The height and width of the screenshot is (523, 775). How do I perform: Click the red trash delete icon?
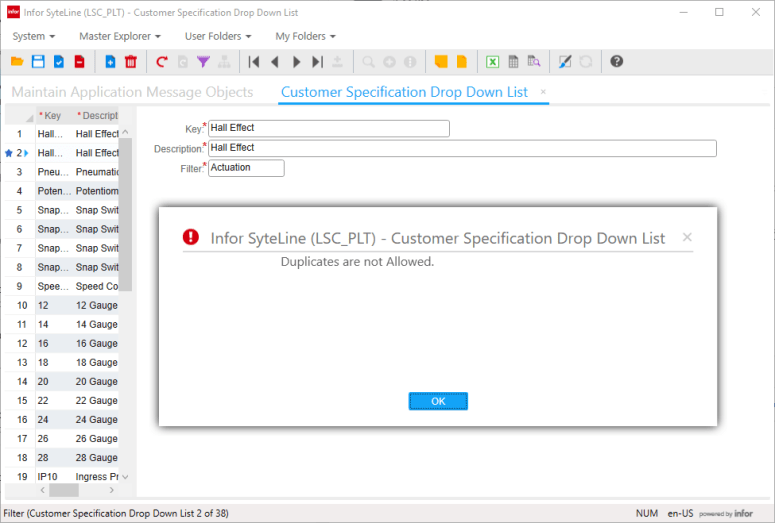tap(131, 62)
